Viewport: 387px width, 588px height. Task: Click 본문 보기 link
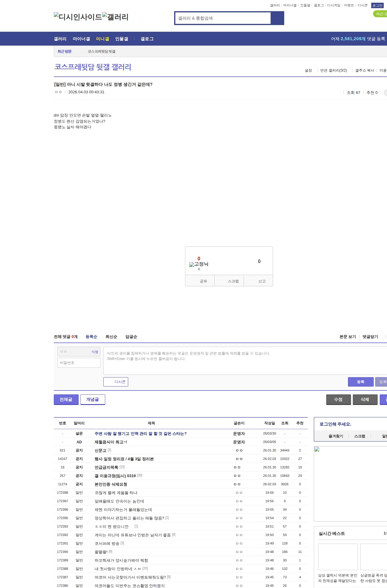pos(348,337)
